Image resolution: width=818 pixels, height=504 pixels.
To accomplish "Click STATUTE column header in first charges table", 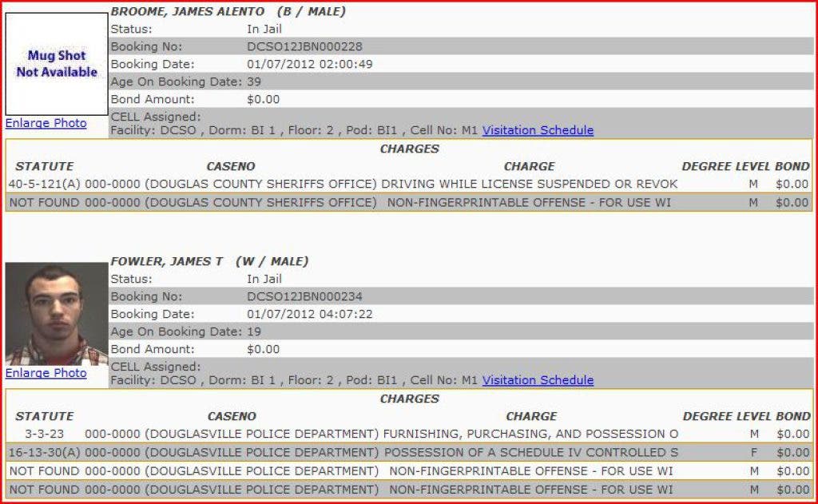I will coord(44,166).
